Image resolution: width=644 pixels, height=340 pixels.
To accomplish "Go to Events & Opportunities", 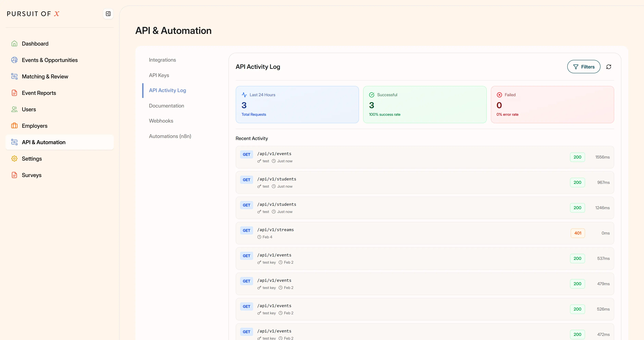I will tap(59, 60).
